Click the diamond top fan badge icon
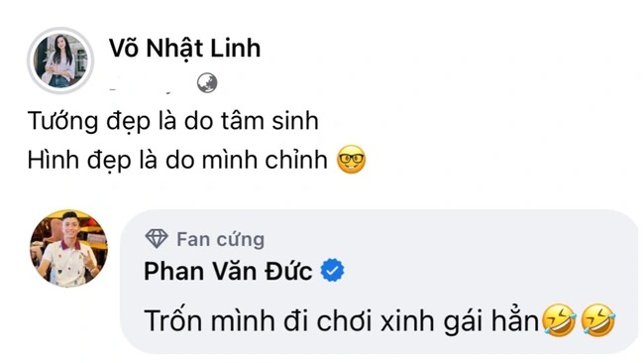The image size is (644, 363). click(157, 239)
